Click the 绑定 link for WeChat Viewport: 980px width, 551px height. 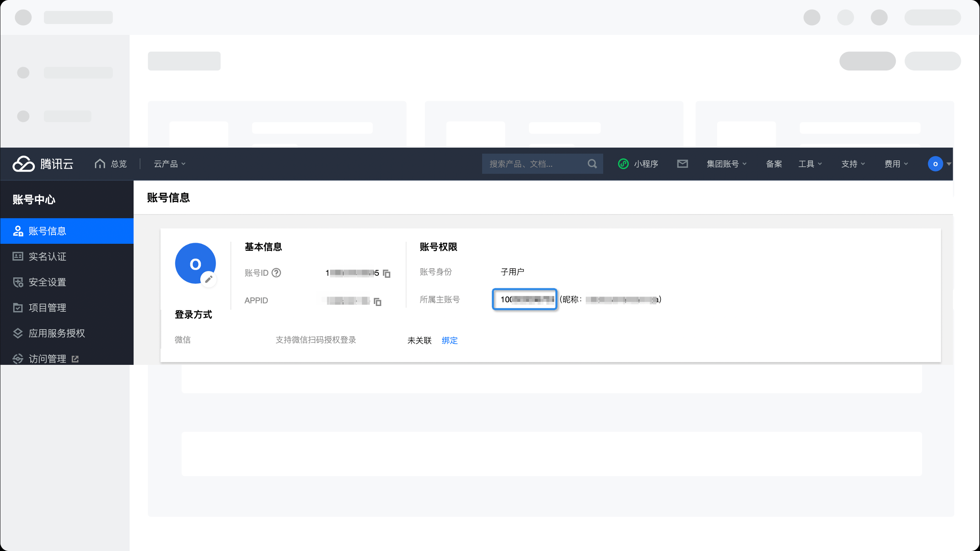pyautogui.click(x=449, y=340)
